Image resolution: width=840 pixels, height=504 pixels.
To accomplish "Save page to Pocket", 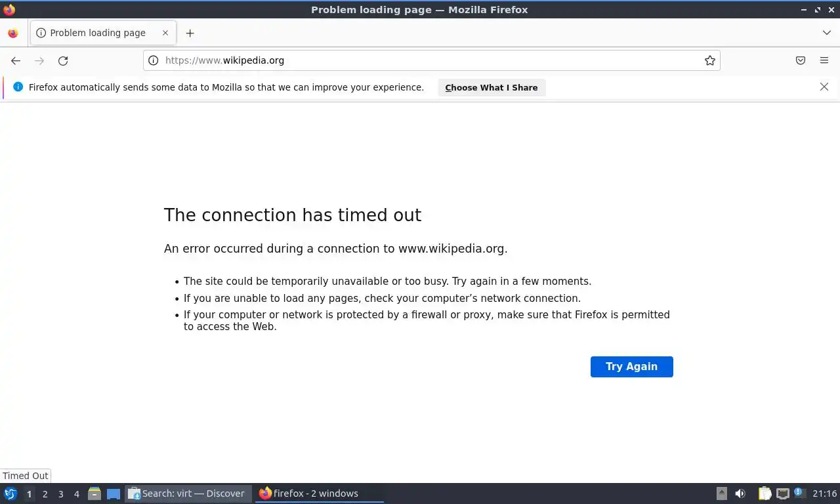I will click(801, 60).
